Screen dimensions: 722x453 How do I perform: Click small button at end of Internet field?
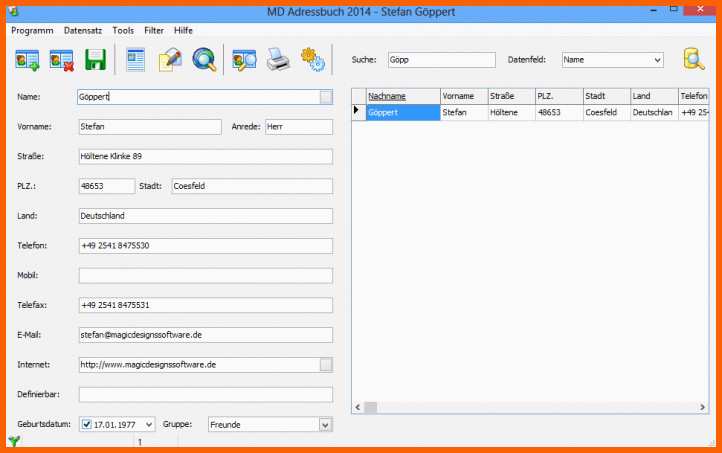point(326,365)
